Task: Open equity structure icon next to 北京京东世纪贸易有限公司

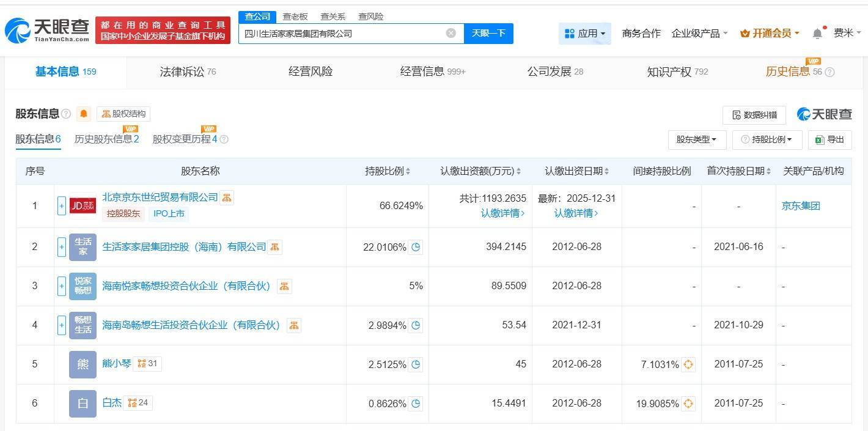Action: pos(227,197)
